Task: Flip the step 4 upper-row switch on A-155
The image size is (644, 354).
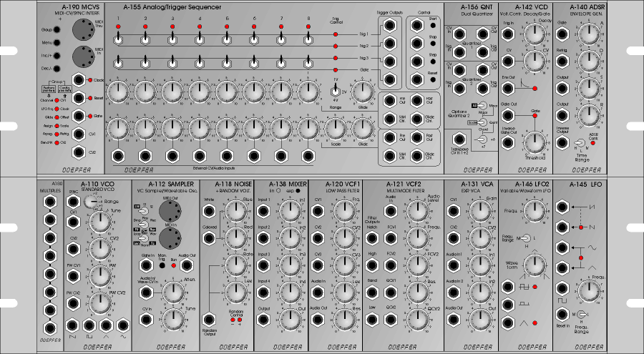Action: coord(200,39)
